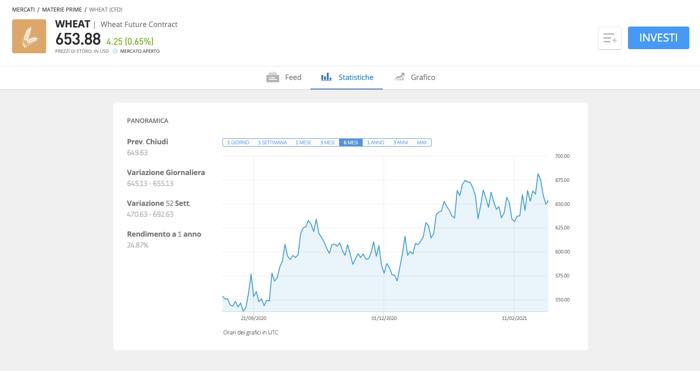Open the Feed tab
The width and height of the screenshot is (700, 371).
point(284,77)
